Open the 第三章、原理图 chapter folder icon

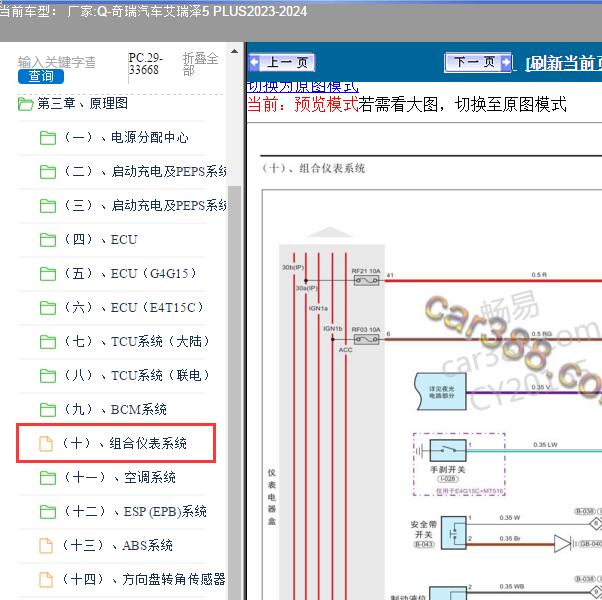(25, 104)
